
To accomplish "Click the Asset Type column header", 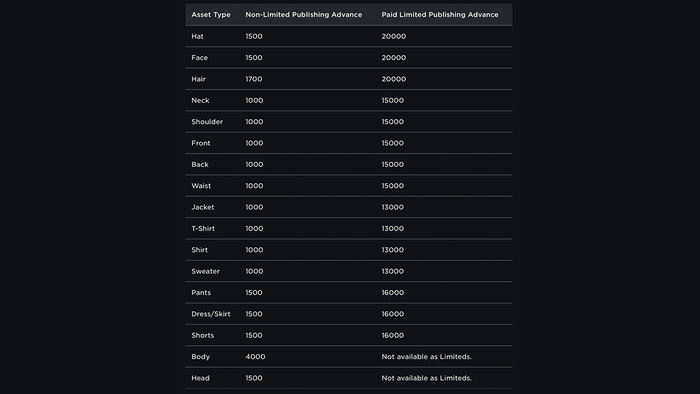I will coord(211,15).
